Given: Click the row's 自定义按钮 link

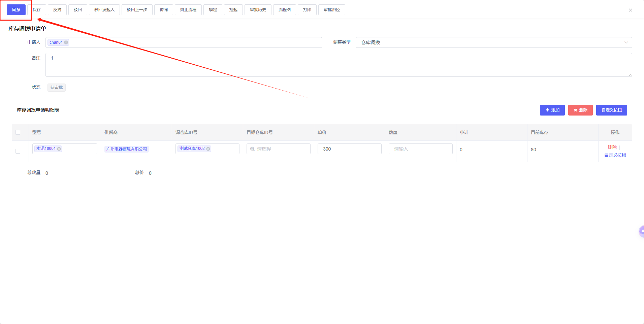Looking at the screenshot, I should tap(615, 155).
